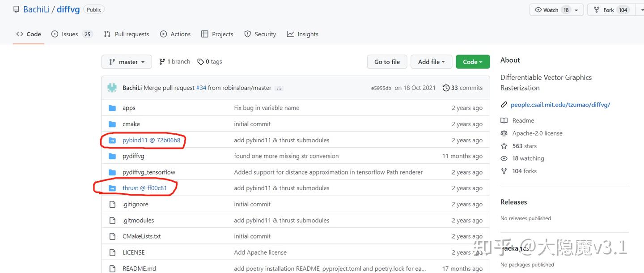Screen dimensions: 644x273
Task: Fork the repository with Fork button
Action: pyautogui.click(x=608, y=10)
